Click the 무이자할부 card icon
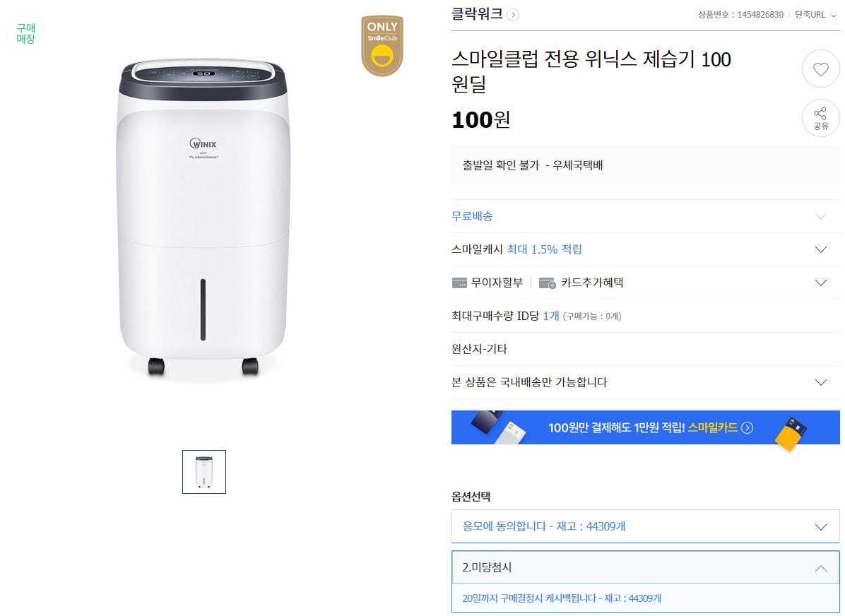Screen dimensions: 845x616 tap(459, 283)
